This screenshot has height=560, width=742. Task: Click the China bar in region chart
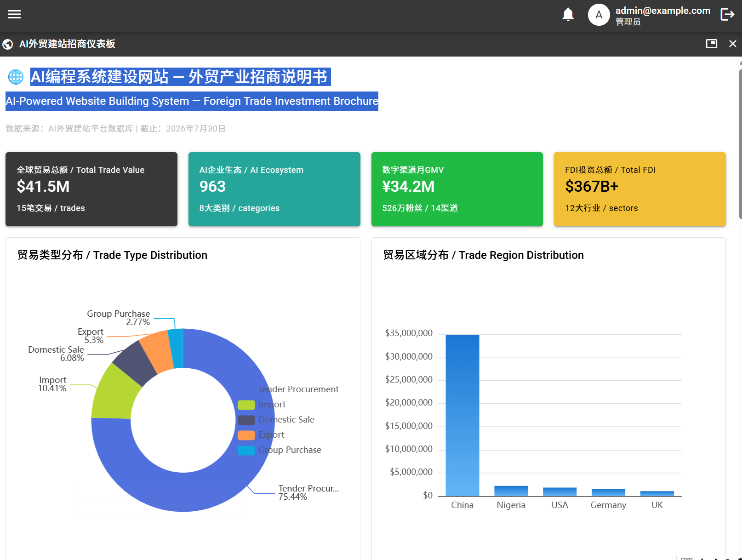point(462,415)
